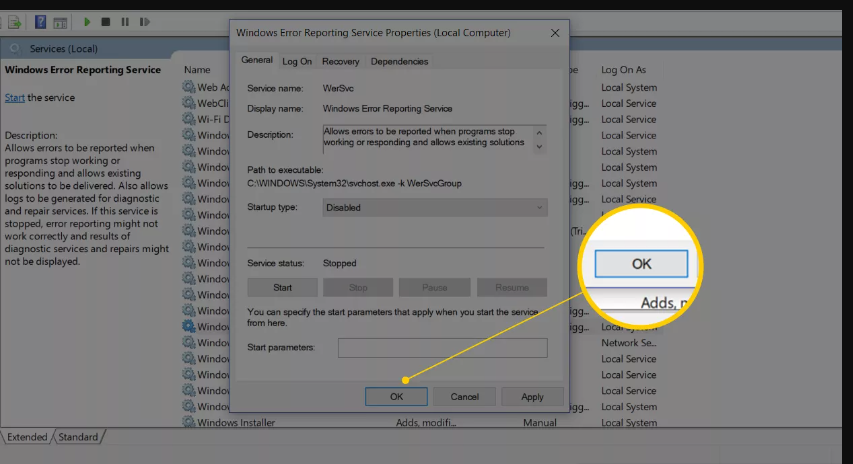The width and height of the screenshot is (853, 464).
Task: Open the Log On tab
Action: coord(297,61)
